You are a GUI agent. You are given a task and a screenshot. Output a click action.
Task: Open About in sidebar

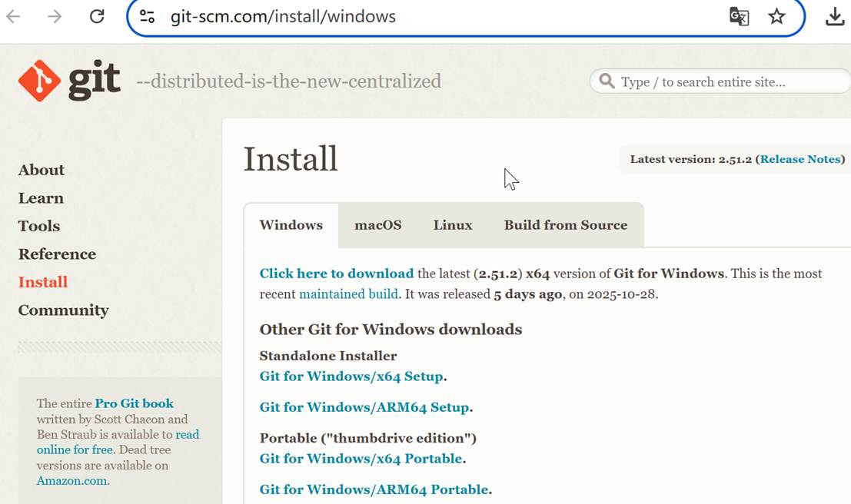point(42,170)
